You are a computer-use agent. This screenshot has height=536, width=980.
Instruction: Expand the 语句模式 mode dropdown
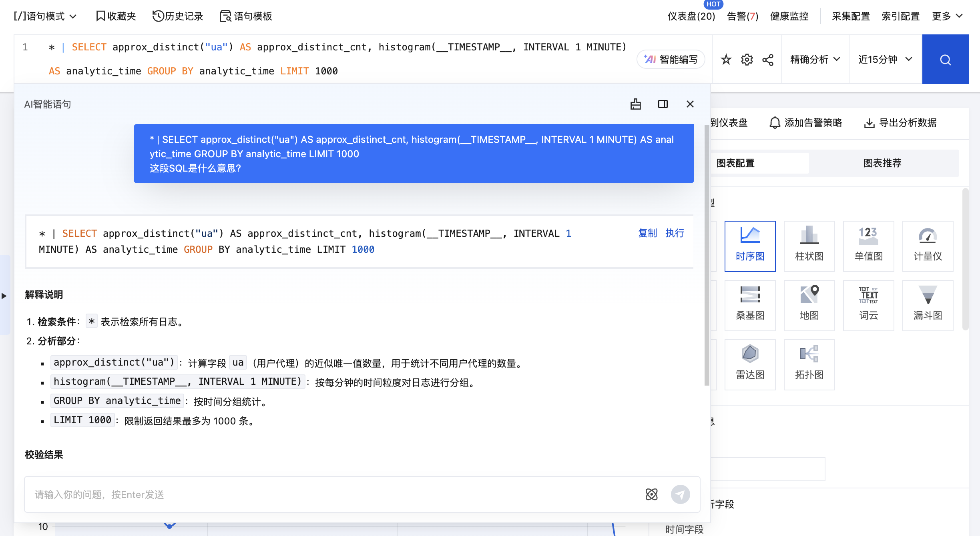(x=45, y=16)
